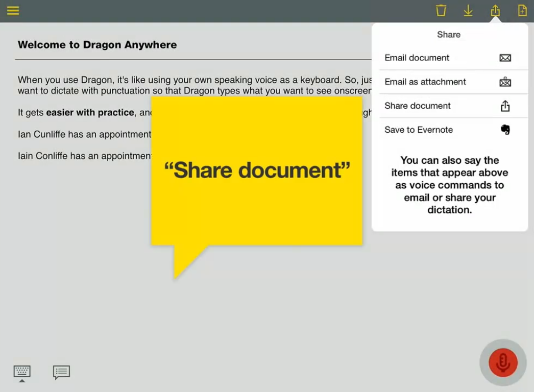The width and height of the screenshot is (534, 392).
Task: Click the Iain Conliffe appointment line
Action: [x=84, y=156]
